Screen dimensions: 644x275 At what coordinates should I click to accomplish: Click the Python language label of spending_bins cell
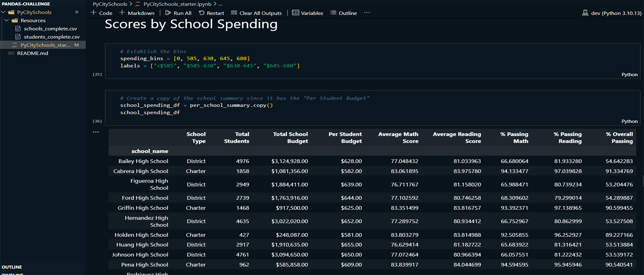tap(629, 74)
